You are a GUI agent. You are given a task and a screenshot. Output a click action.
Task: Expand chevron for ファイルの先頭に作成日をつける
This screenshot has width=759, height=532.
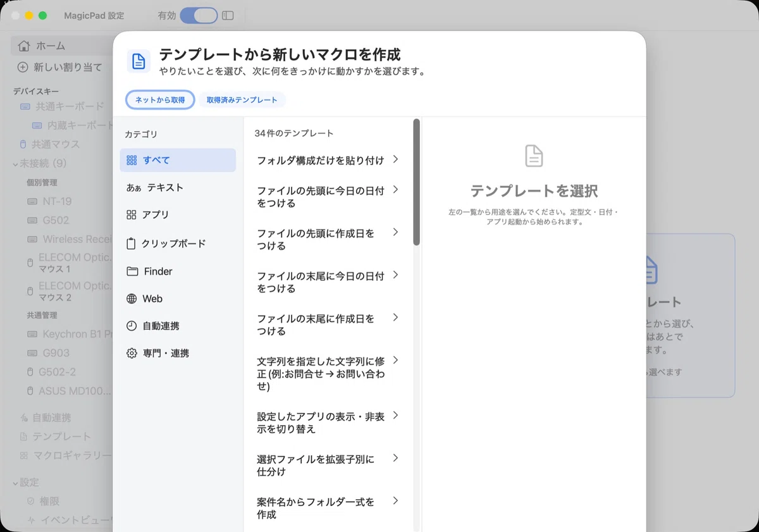(x=395, y=232)
